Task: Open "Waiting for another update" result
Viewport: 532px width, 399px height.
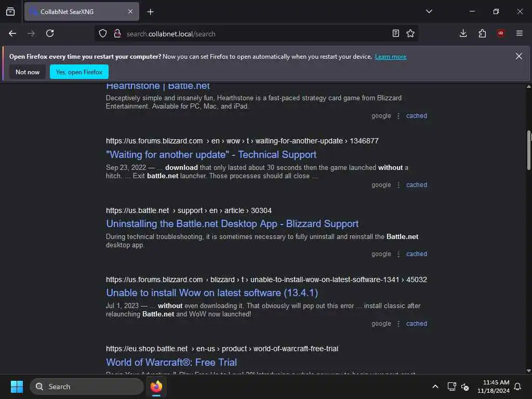Action: point(211,155)
